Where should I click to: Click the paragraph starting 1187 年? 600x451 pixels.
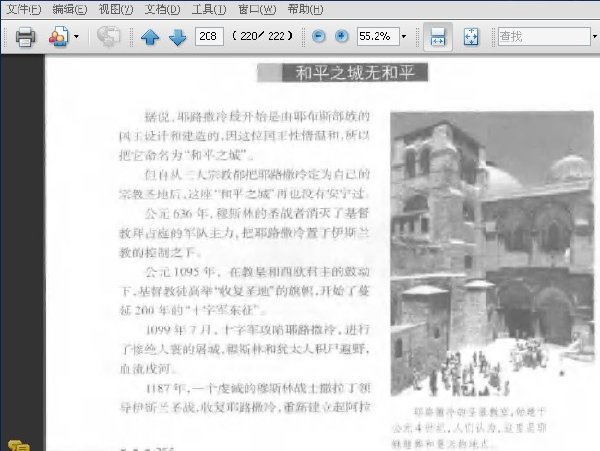[245, 398]
